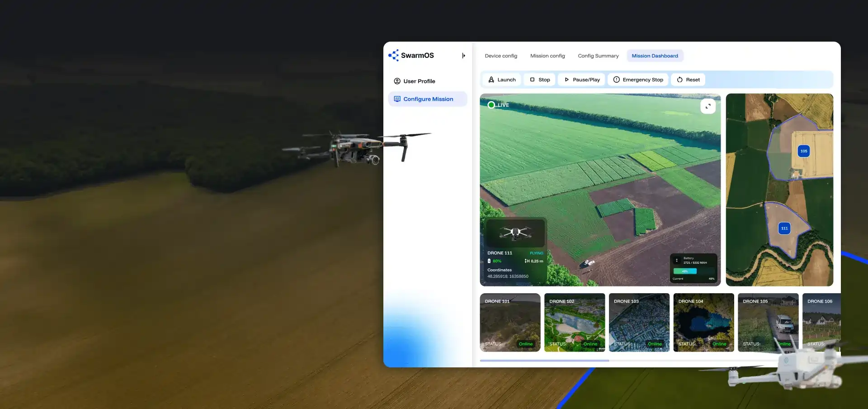This screenshot has height=409, width=868.
Task: Select the Mission Dashboard tab
Action: (x=655, y=56)
